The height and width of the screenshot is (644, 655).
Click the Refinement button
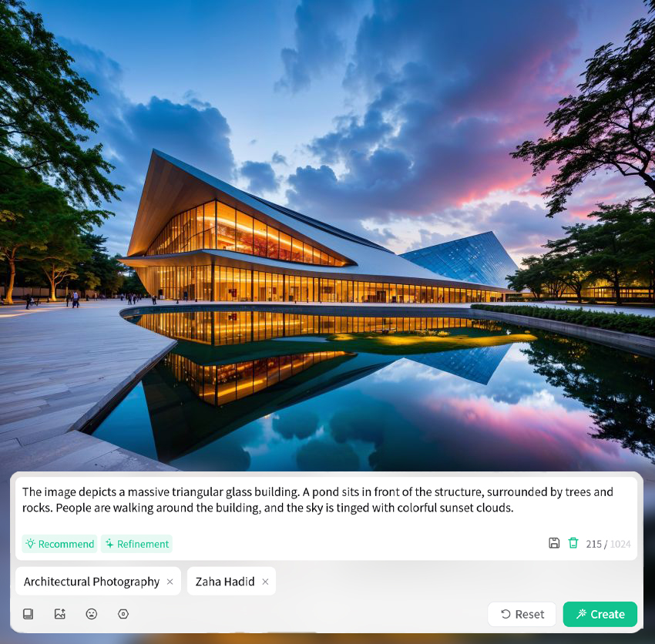point(136,544)
